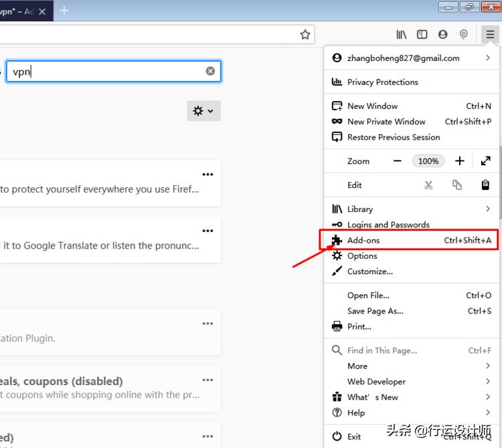The height and width of the screenshot is (448, 502).
Task: Choose New Private Window
Action: (x=412, y=122)
